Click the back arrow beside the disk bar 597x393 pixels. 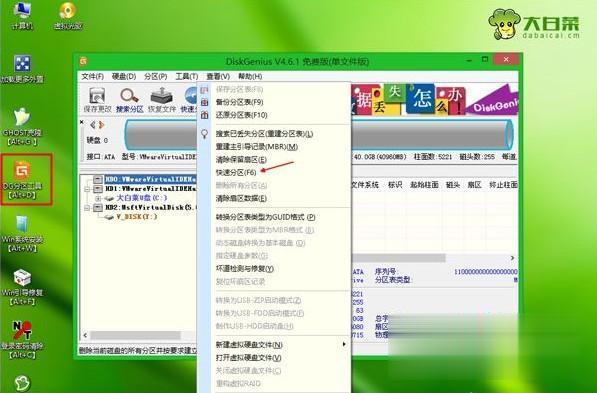point(93,125)
